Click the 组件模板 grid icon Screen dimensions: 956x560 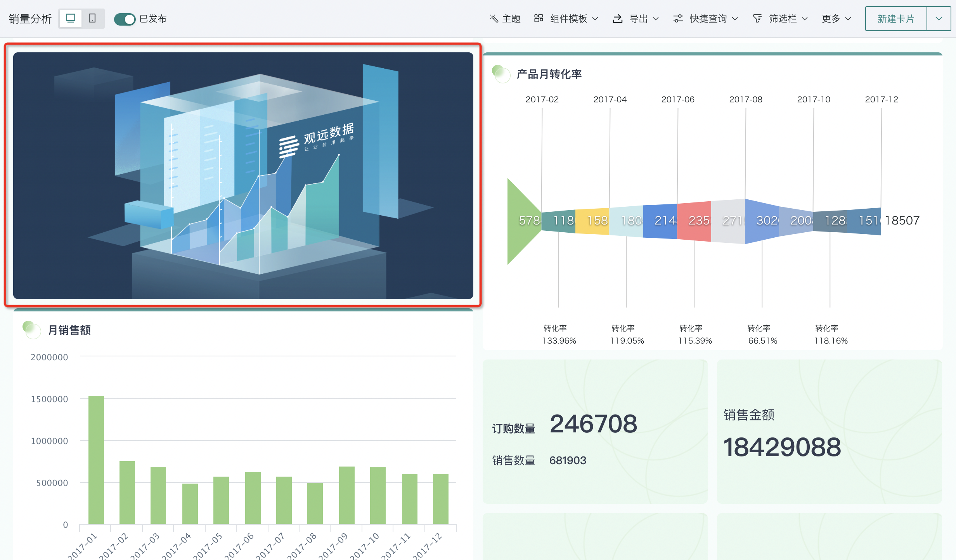[x=539, y=18]
